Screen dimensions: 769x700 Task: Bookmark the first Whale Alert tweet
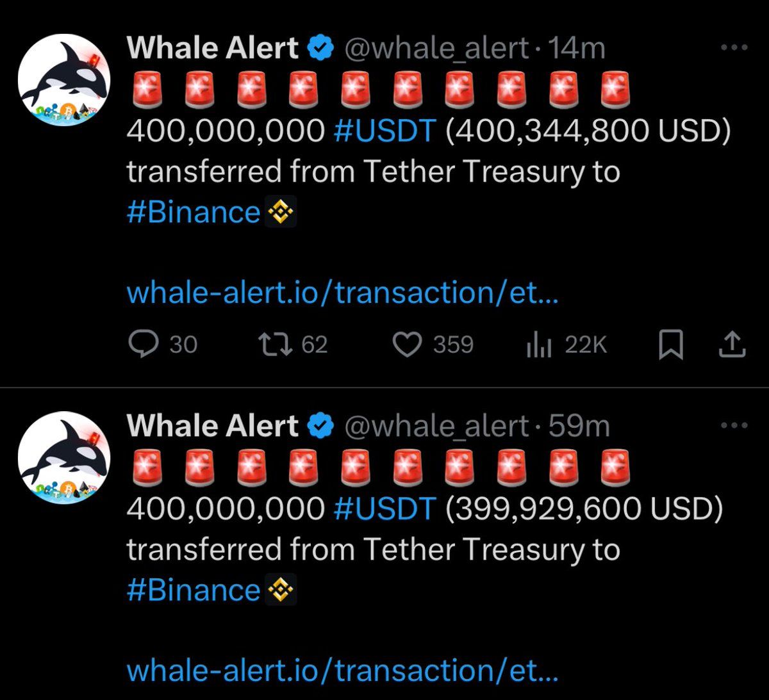coord(671,345)
